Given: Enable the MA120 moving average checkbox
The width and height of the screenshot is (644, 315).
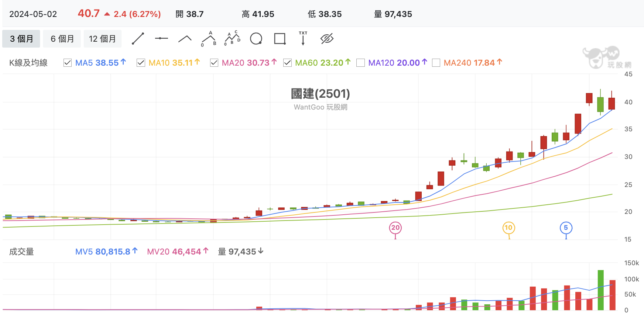Looking at the screenshot, I should click(361, 63).
